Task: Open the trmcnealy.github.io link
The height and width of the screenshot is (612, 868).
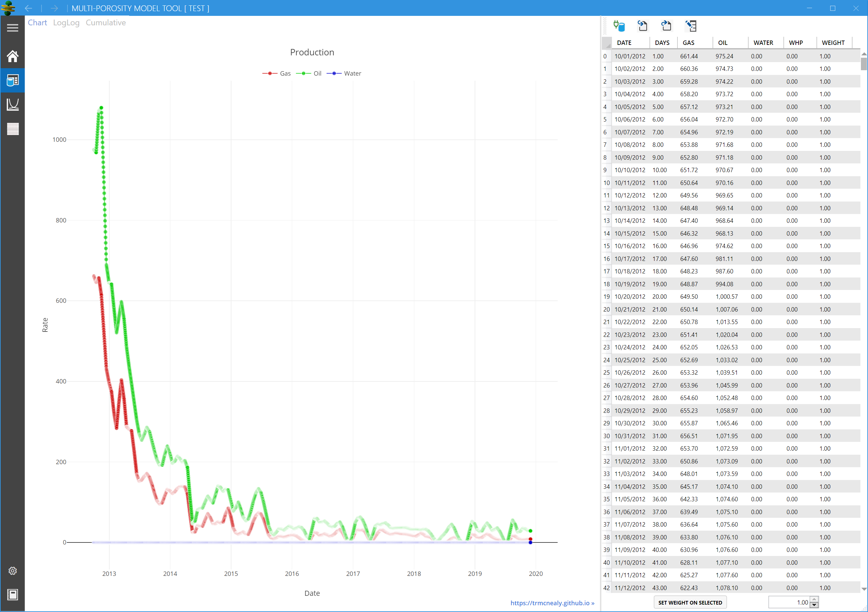Action: [x=552, y=603]
